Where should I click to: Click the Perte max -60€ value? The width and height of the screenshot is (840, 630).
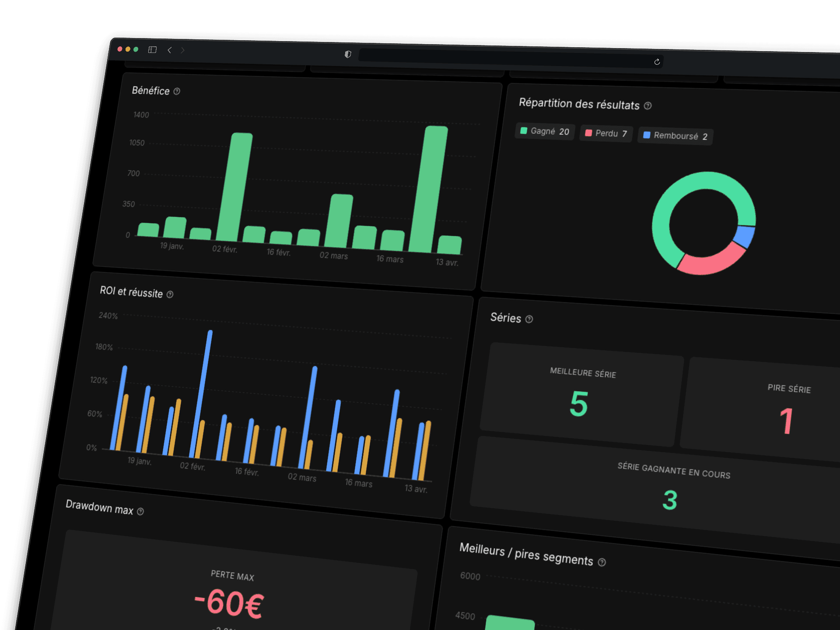229,603
